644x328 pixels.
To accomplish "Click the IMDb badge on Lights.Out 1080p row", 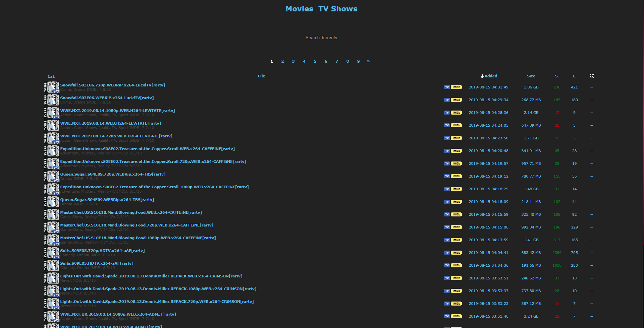I will click(x=456, y=291).
